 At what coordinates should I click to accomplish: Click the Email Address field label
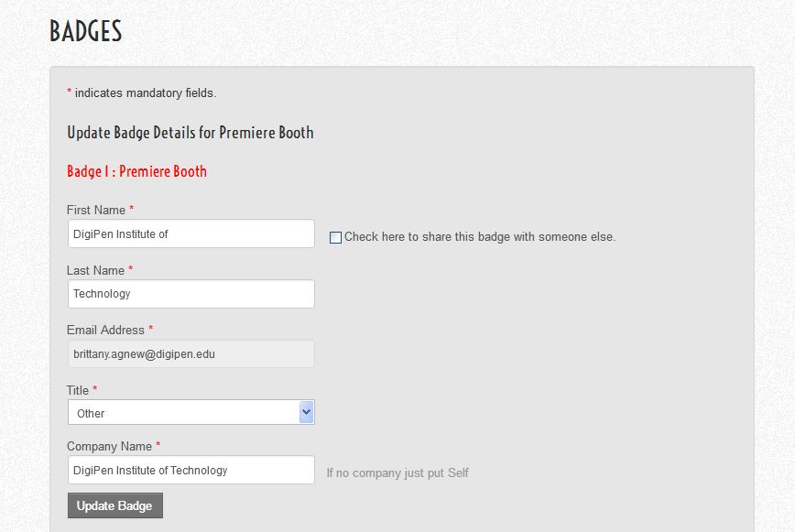coord(105,330)
